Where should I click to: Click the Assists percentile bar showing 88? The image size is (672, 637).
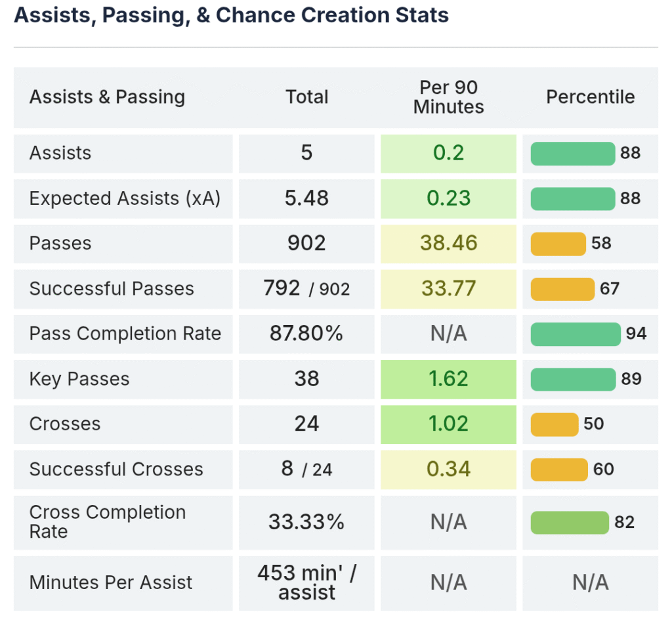click(x=572, y=154)
